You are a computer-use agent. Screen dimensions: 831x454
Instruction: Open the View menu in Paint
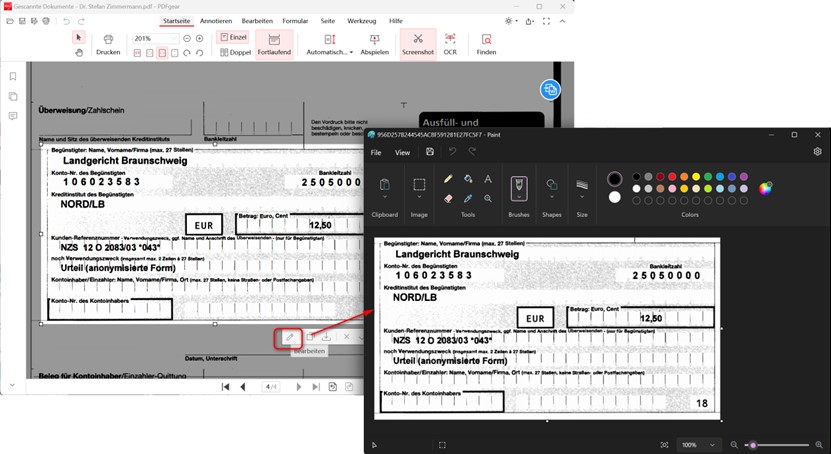[402, 153]
